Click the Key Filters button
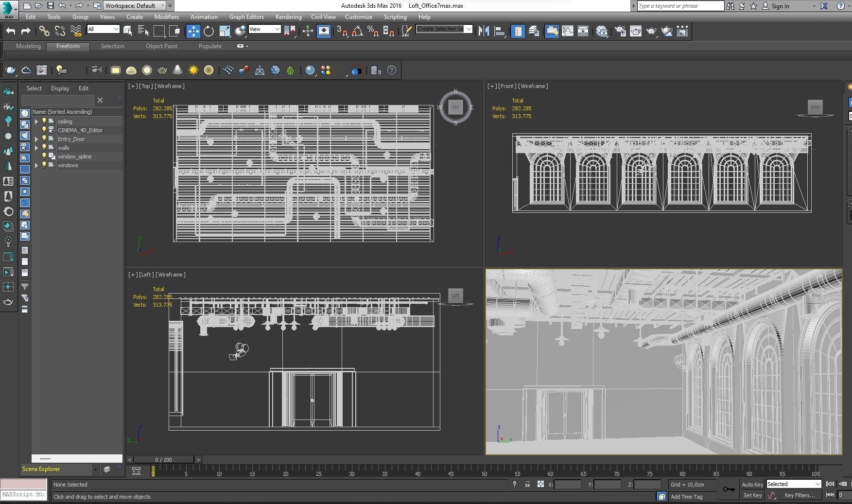Screen dimensions: 852x504 800,495
